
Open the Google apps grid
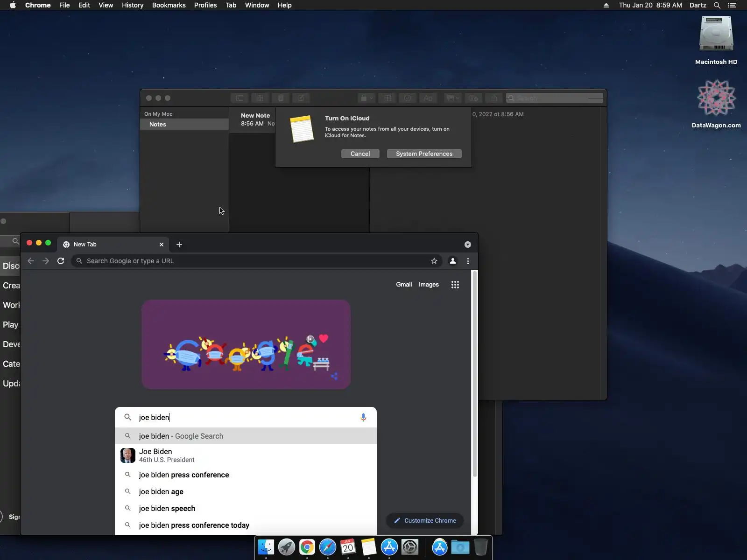coord(455,285)
